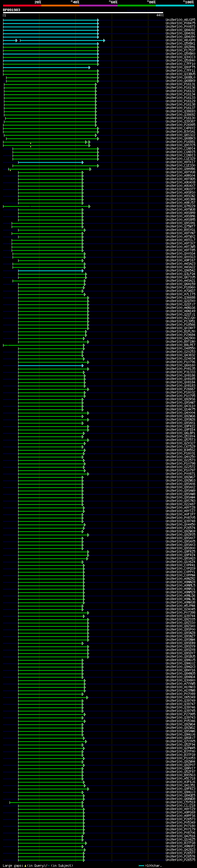Click the green ~80% identity scale segment

coord(137,6)
